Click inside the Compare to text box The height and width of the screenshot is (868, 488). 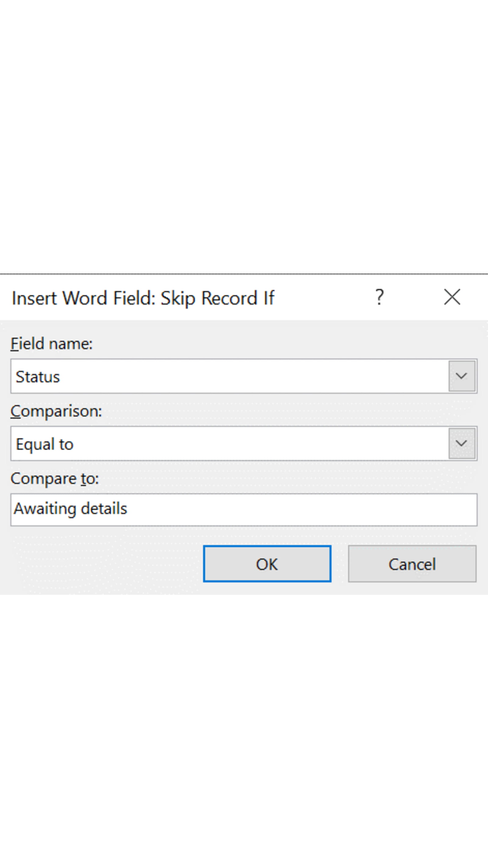coord(236,509)
